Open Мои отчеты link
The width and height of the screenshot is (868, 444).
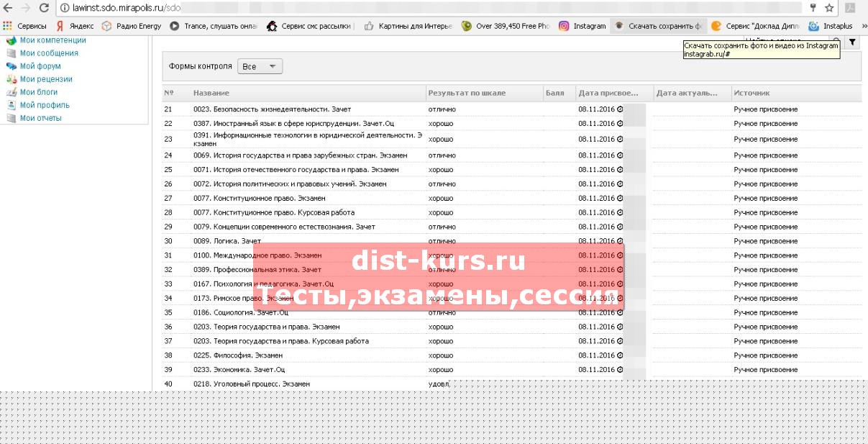coord(41,118)
